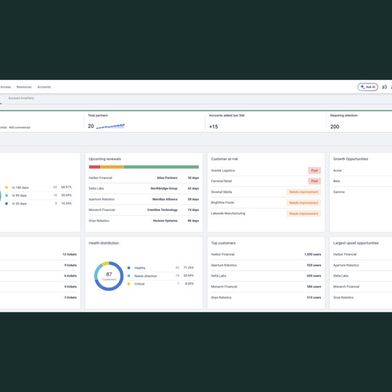Click the Customer at risk card title
392x392 pixels.
224,159
